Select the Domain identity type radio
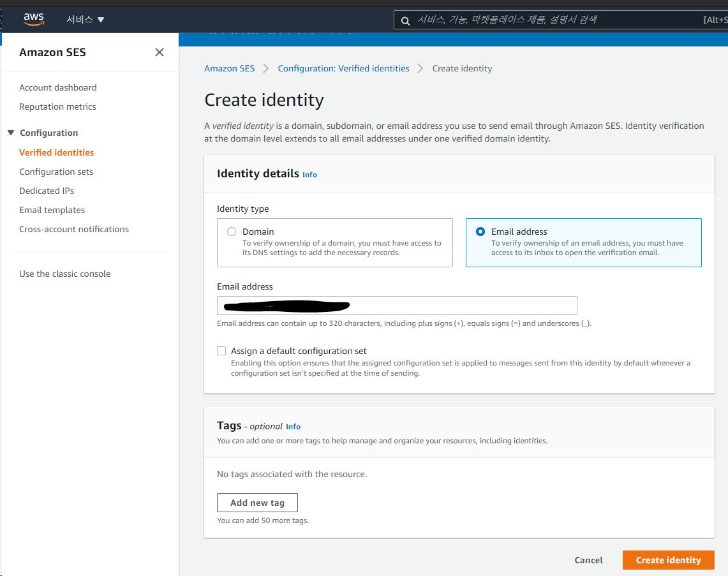728x576 pixels. pyautogui.click(x=231, y=232)
